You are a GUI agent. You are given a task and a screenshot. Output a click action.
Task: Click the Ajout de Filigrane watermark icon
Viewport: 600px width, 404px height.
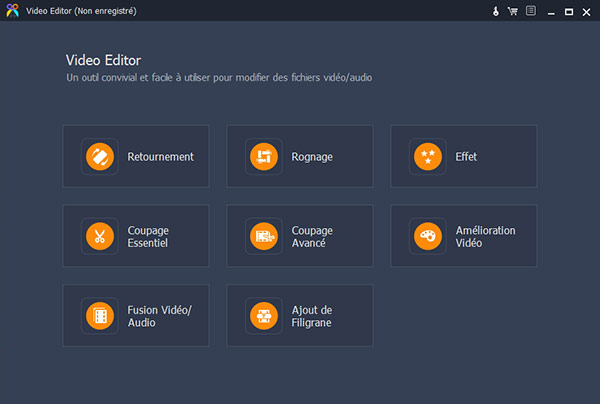[x=264, y=316]
